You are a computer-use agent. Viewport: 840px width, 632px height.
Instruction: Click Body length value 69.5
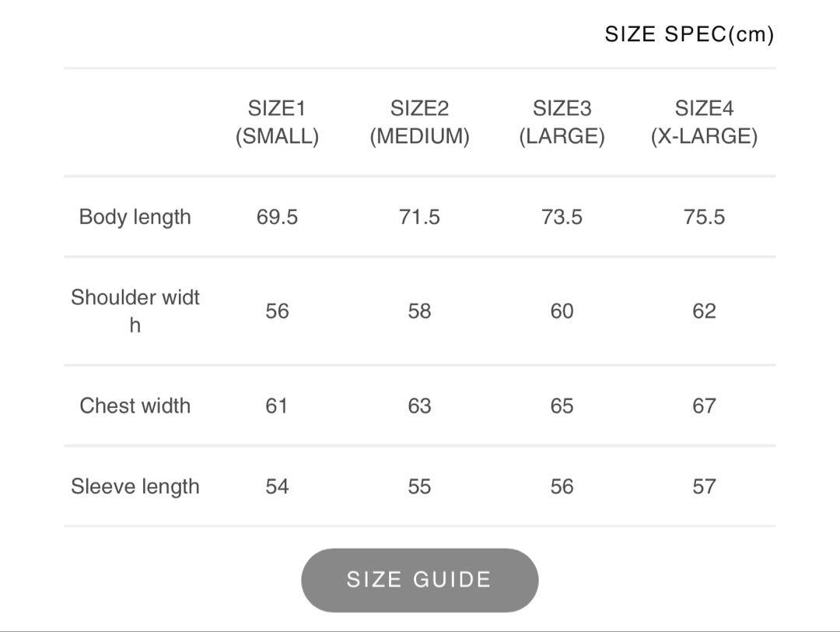coord(277,217)
